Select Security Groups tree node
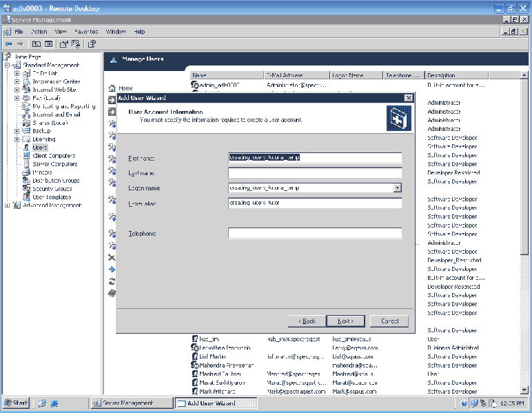Image resolution: width=532 pixels, height=413 pixels. 52,189
